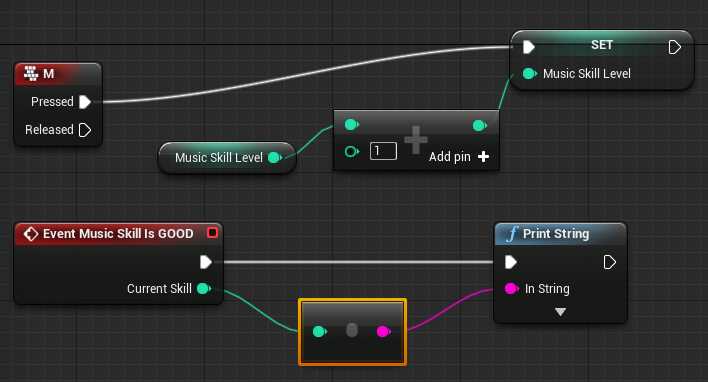Click the add node's top input pin
This screenshot has width=708, height=382.
(x=351, y=124)
